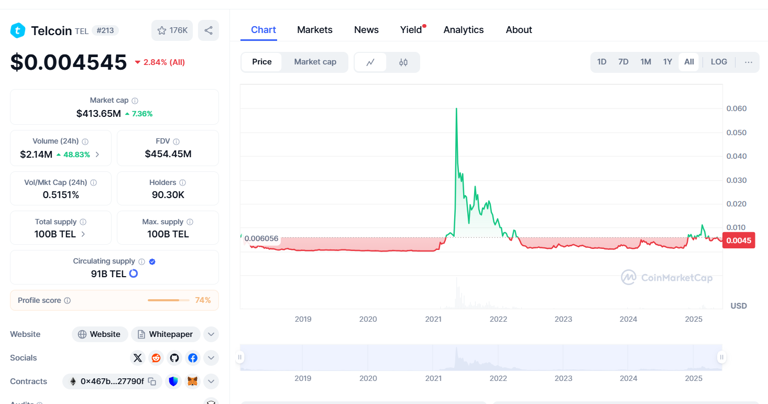The height and width of the screenshot is (404, 768).
Task: Open the GitHub social link
Action: [174, 358]
